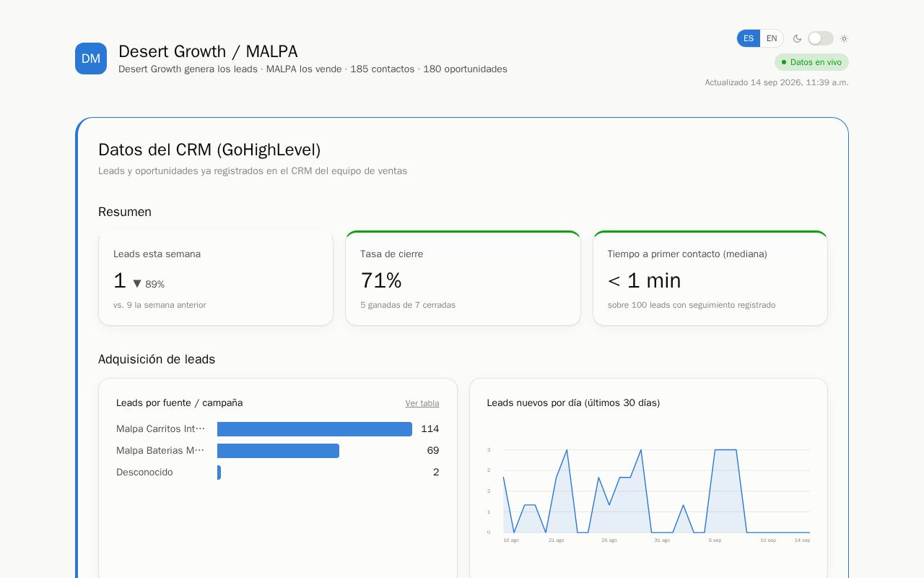Image resolution: width=924 pixels, height=578 pixels.
Task: Click the Datos en vivo status badge
Action: [x=811, y=62]
